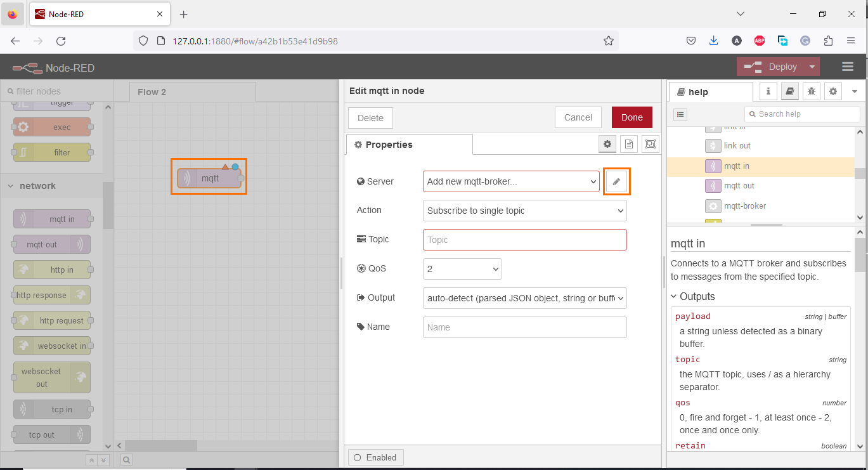Open Firefox list all tabs chevron
This screenshot has width=868, height=470.
coord(742,14)
